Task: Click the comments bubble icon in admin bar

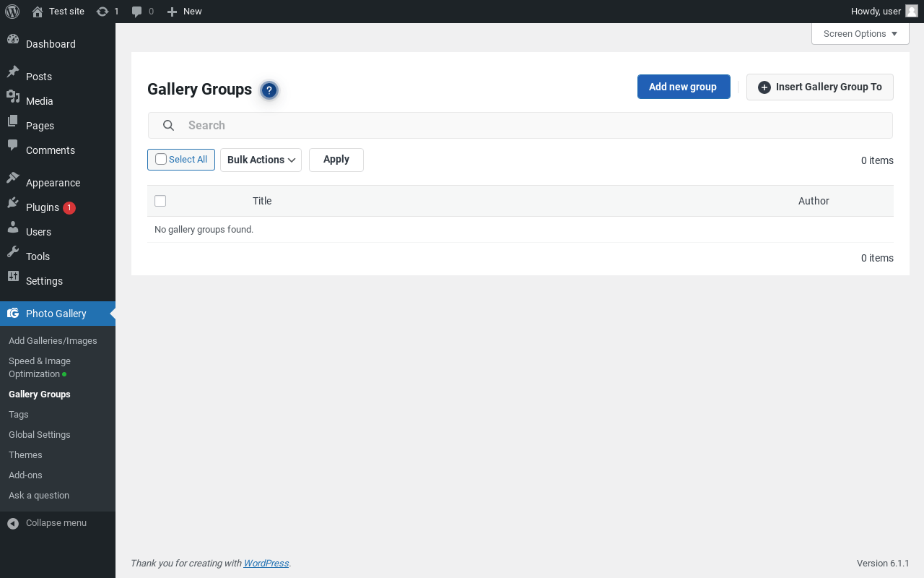Action: 137,12
